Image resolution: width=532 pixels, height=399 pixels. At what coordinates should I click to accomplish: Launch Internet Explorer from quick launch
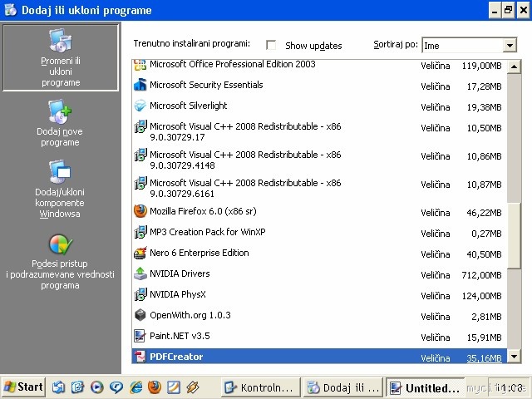click(x=136, y=387)
